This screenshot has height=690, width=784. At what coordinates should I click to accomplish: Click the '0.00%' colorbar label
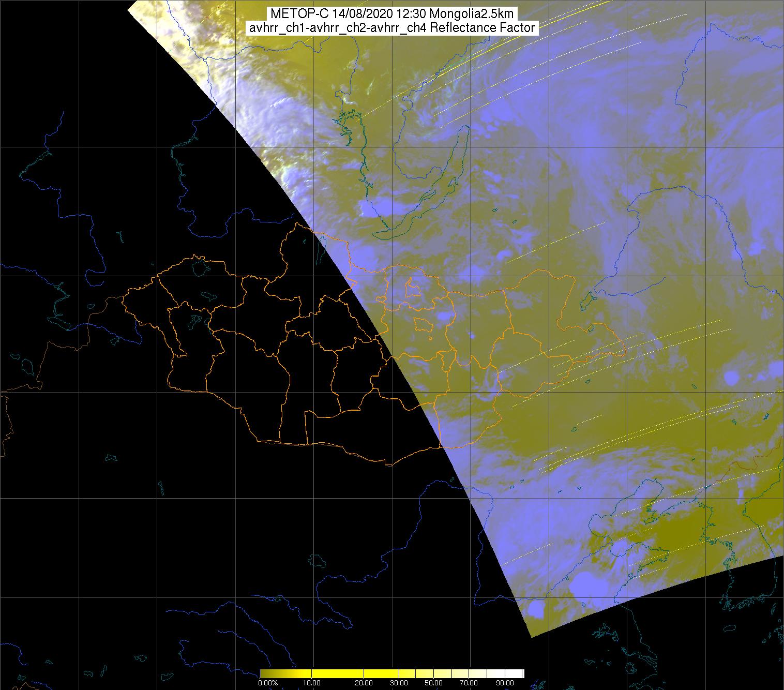(x=268, y=683)
